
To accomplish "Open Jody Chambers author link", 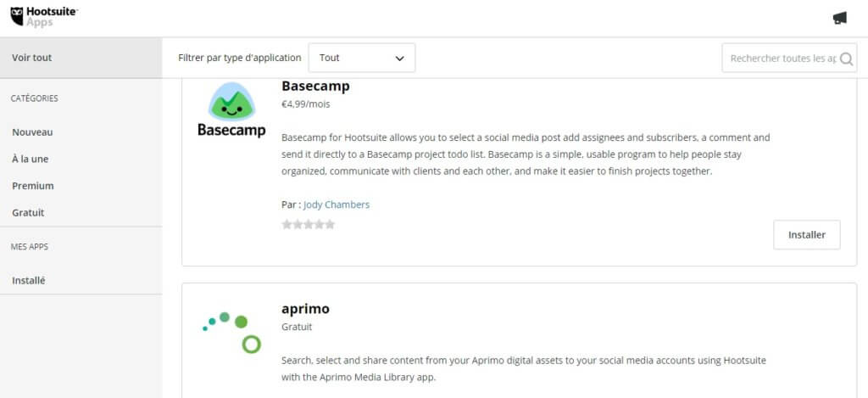I will [336, 205].
